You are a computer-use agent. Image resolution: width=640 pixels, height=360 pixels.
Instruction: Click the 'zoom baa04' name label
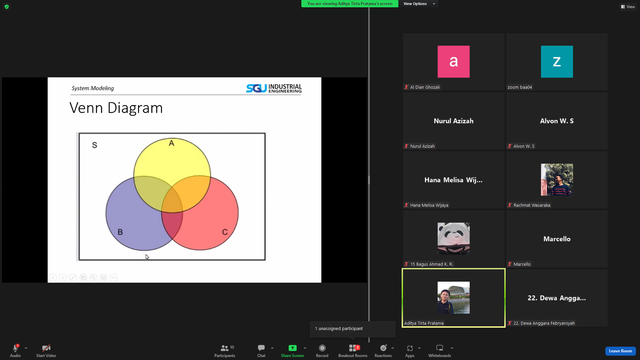click(x=520, y=87)
